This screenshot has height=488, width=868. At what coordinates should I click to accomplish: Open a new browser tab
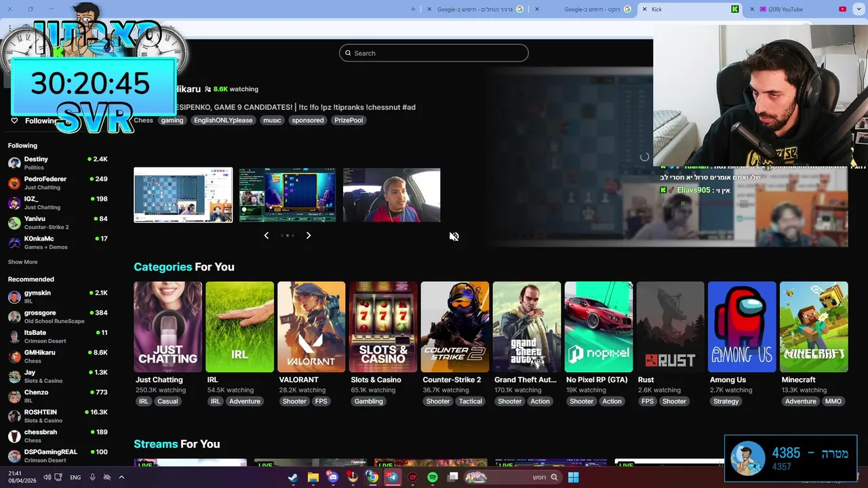(x=414, y=9)
